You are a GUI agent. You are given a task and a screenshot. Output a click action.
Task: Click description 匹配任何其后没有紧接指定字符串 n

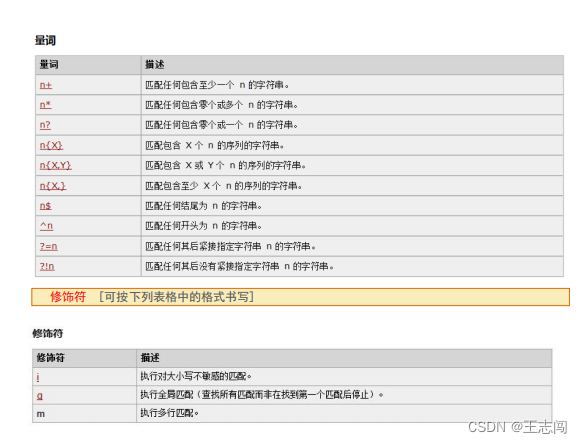239,266
